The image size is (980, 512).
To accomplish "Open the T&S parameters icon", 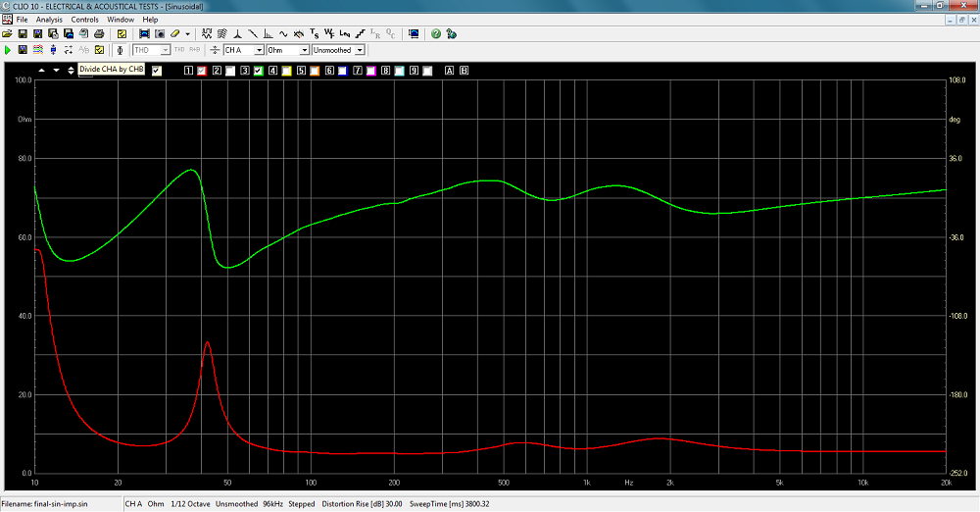I will (314, 33).
